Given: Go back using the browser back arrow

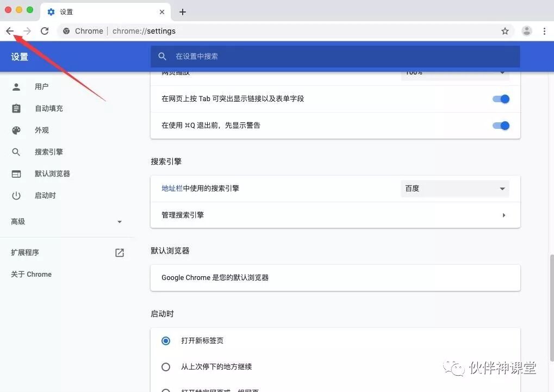Looking at the screenshot, I should tap(10, 31).
